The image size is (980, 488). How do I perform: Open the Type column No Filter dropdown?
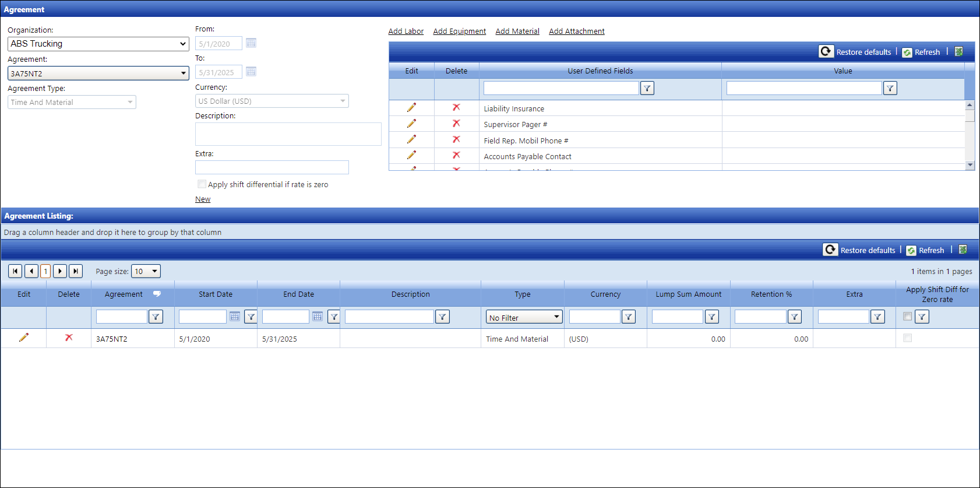tap(524, 317)
